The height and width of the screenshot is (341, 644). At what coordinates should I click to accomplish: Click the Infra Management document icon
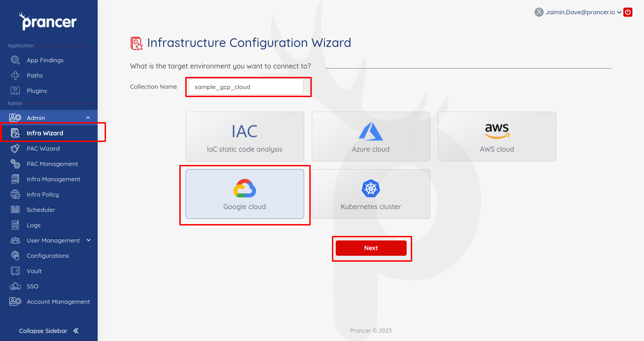coord(15,179)
